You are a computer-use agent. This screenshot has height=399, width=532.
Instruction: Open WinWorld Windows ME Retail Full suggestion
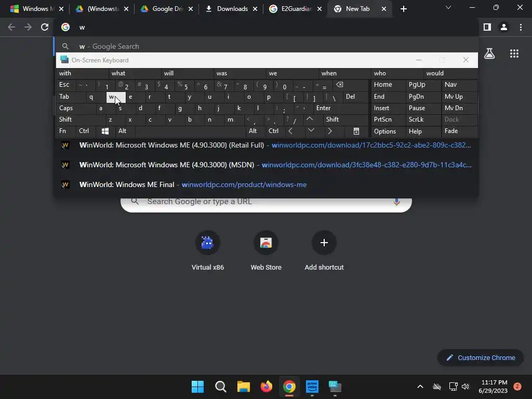[x=267, y=145]
